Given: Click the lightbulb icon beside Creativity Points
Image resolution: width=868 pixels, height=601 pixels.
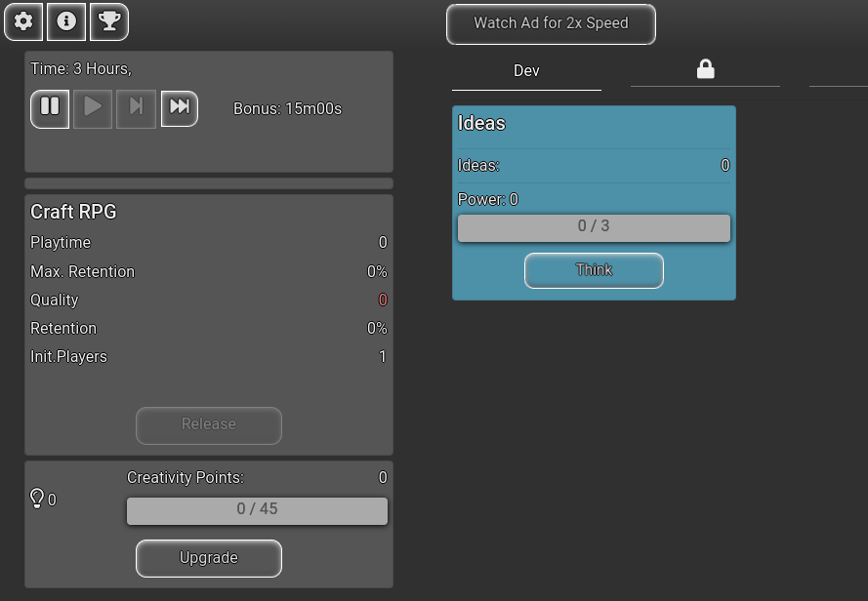Looking at the screenshot, I should point(37,500).
